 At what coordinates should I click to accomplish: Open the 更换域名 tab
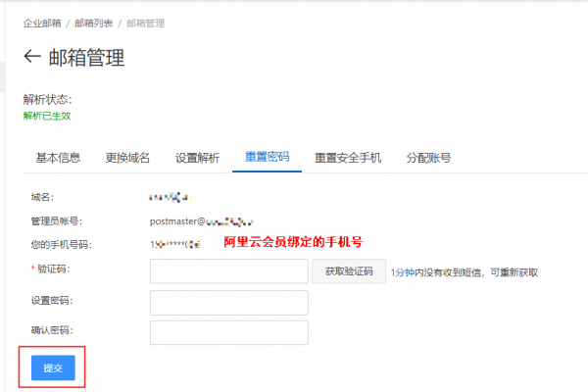click(127, 157)
